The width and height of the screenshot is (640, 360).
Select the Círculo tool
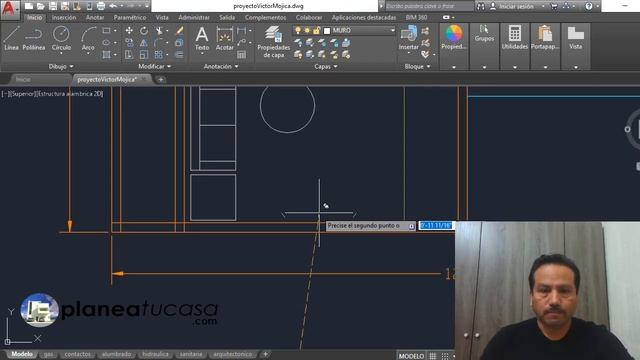(x=61, y=38)
